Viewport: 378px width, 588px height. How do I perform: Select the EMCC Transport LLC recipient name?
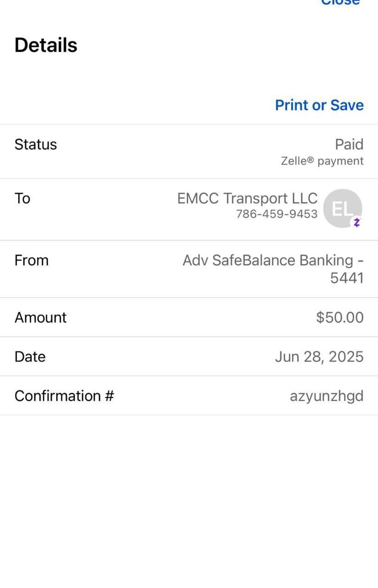point(247,198)
